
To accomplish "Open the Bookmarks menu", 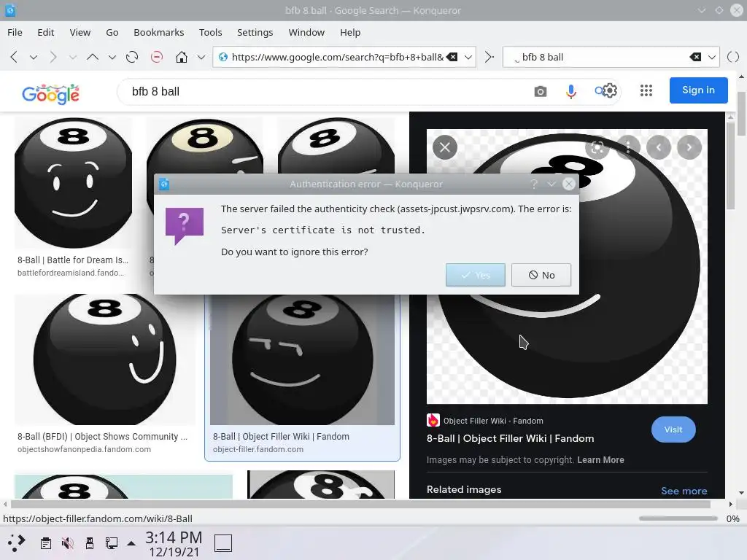I will (158, 32).
